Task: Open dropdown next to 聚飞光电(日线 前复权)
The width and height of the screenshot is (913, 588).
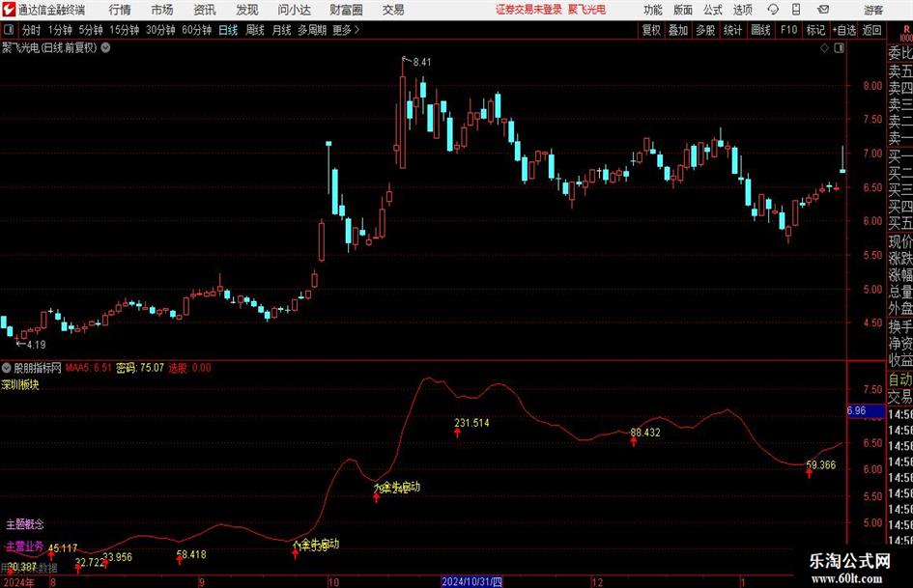Action: 106,47
